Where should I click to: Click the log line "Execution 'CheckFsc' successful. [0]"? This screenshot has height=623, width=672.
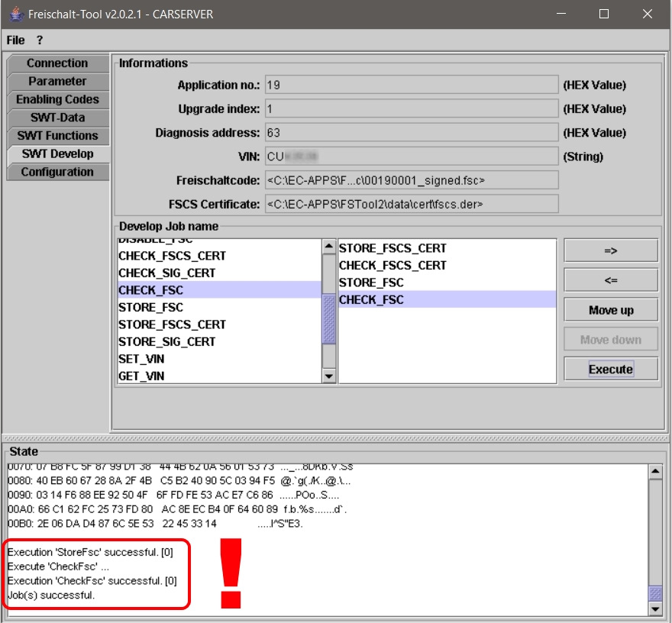[x=92, y=581]
